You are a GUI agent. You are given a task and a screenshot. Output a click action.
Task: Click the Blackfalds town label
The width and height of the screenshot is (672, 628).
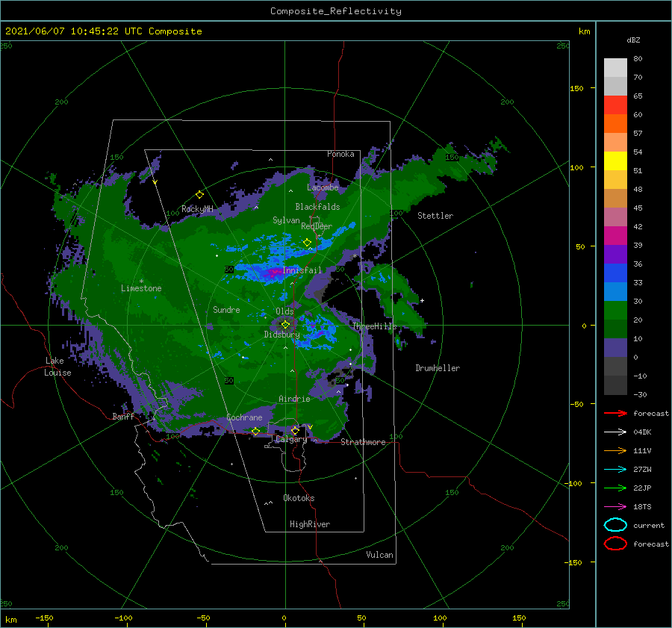(x=317, y=207)
